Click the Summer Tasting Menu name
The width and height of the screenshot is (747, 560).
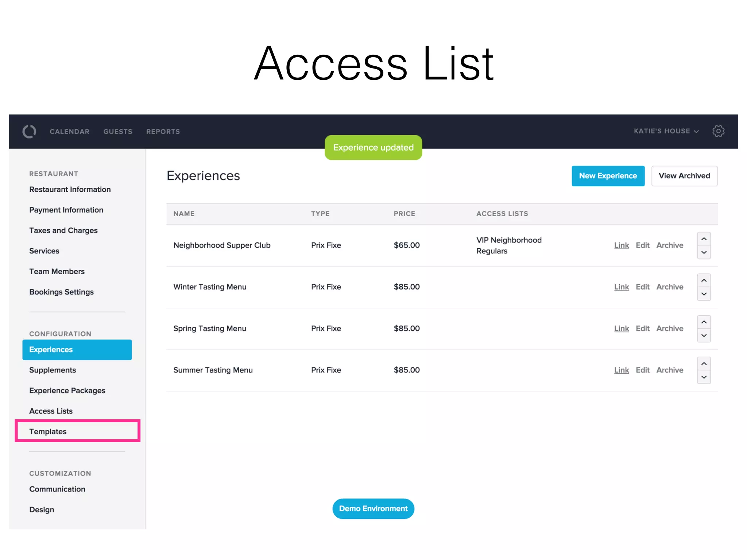point(213,370)
